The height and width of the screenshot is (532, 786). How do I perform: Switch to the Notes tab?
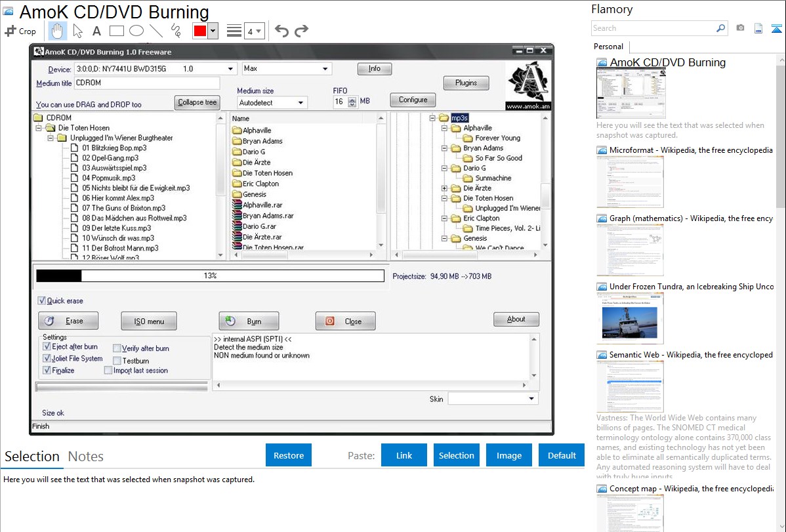(x=86, y=457)
